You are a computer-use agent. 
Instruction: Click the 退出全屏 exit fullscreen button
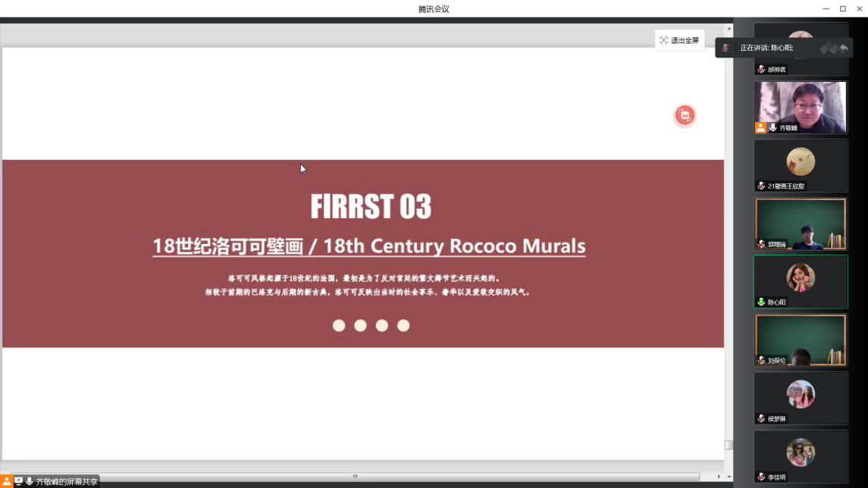[x=679, y=40]
